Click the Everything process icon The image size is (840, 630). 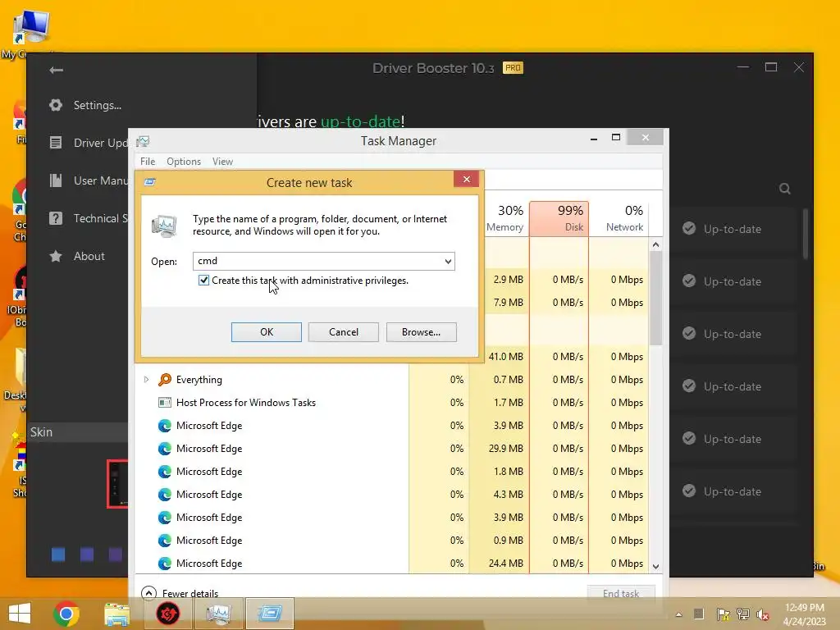click(x=164, y=379)
